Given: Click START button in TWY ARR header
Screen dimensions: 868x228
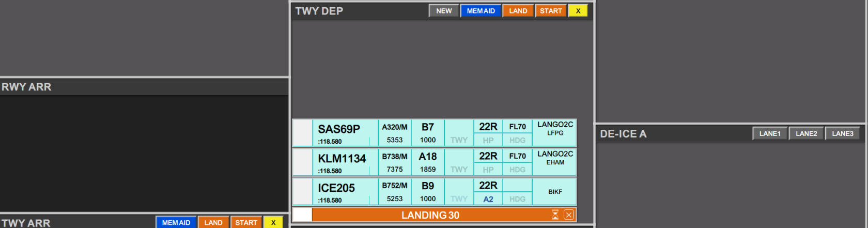Looking at the screenshot, I should [246, 222].
